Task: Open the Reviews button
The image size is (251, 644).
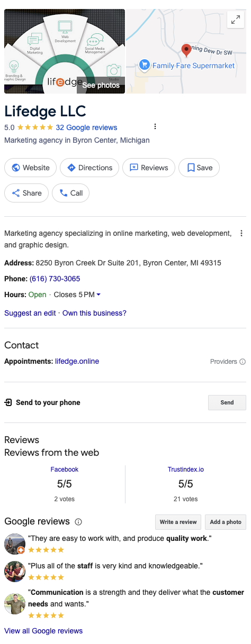Action: coord(149,168)
